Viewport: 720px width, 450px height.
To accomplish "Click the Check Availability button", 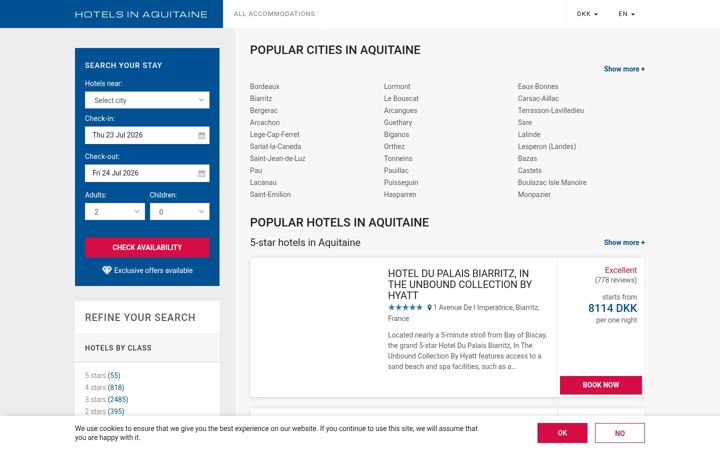I will click(x=147, y=248).
